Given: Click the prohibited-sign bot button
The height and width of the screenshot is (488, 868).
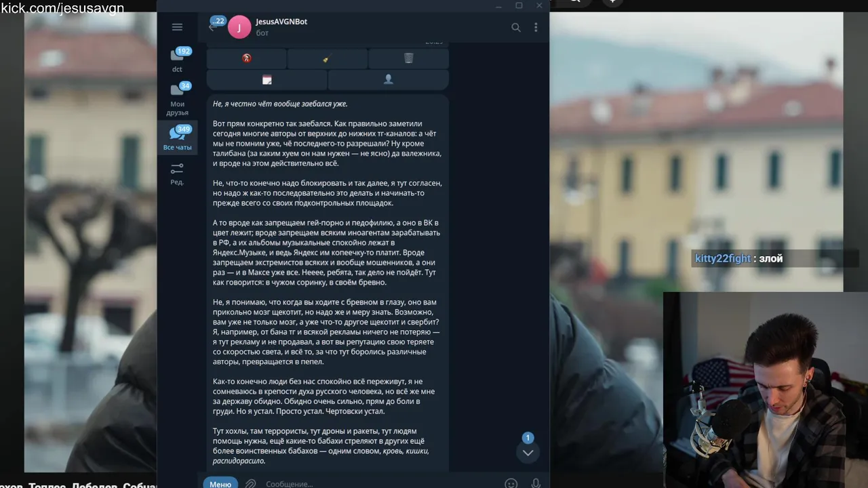Looking at the screenshot, I should point(246,59).
